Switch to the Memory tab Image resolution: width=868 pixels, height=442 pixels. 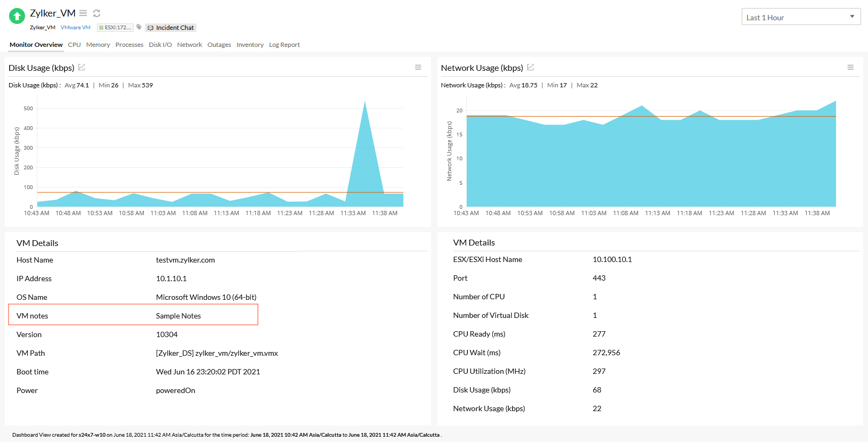click(98, 45)
